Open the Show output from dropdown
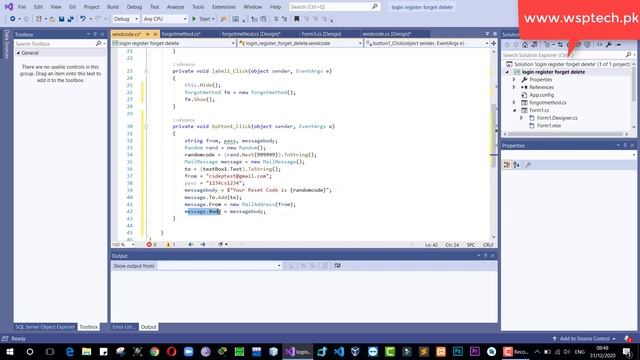The height and width of the screenshot is (360, 640). click(x=220, y=266)
